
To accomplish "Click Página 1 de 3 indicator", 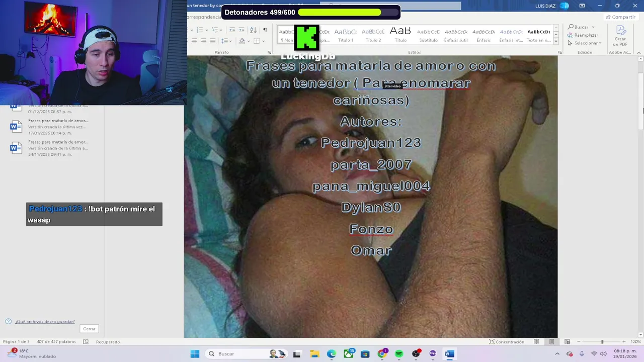I will click(16, 342).
